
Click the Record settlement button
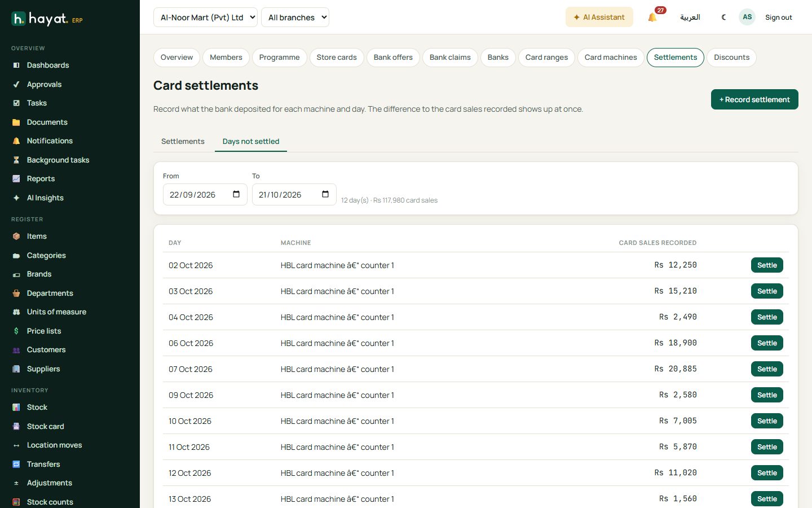pos(754,99)
